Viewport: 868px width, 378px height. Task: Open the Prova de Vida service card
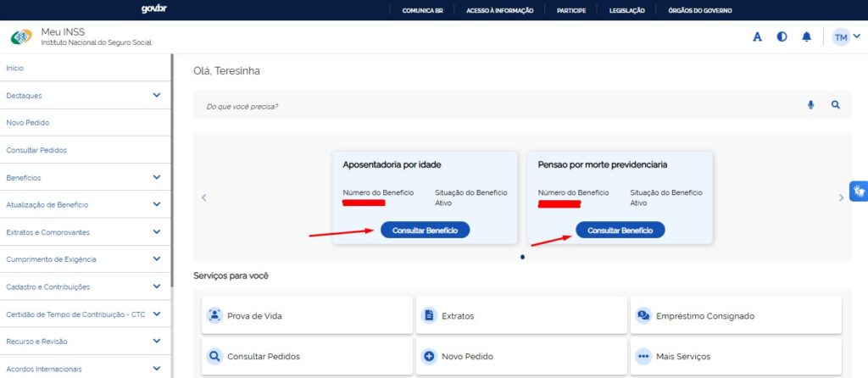pos(307,315)
